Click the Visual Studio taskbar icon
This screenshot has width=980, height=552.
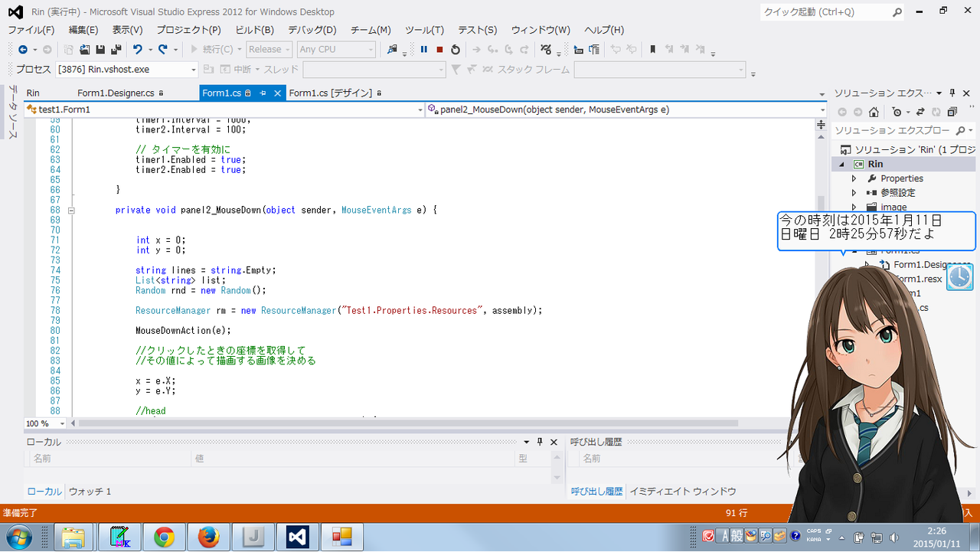click(297, 537)
